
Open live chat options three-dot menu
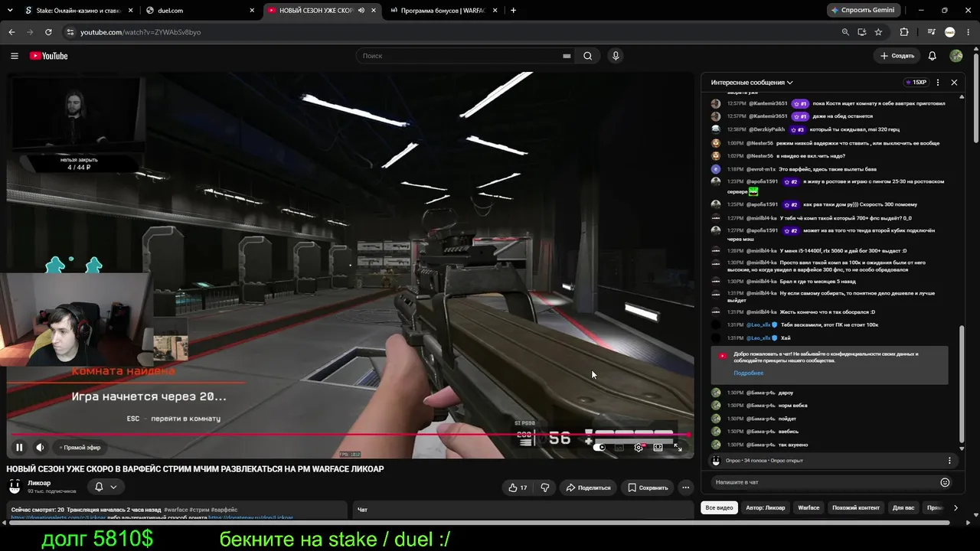click(x=938, y=82)
